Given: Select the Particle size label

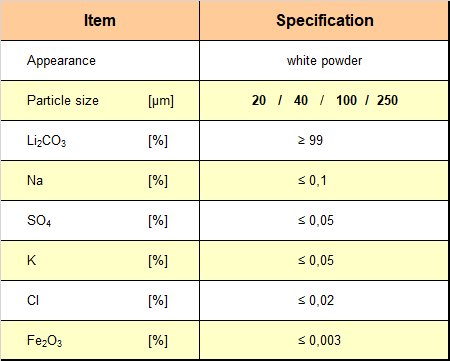Looking at the screenshot, I should (63, 100).
